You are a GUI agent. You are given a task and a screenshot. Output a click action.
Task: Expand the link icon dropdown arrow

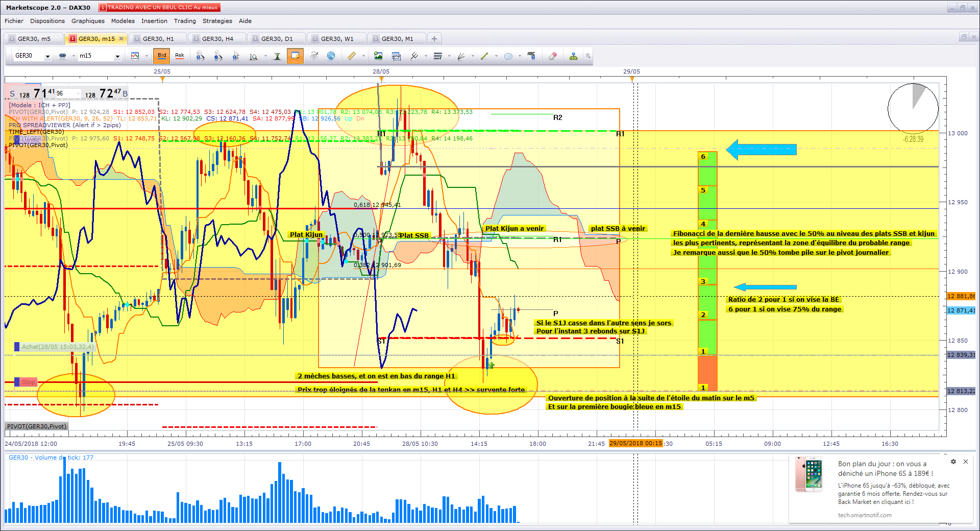click(x=73, y=56)
